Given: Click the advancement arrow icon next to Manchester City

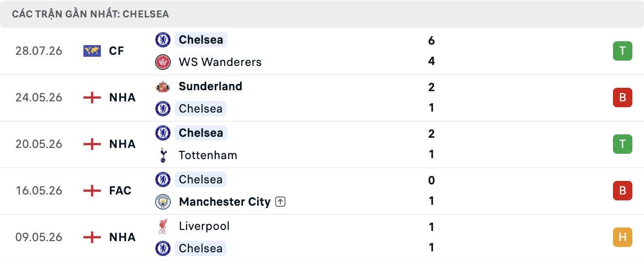Looking at the screenshot, I should [280, 202].
